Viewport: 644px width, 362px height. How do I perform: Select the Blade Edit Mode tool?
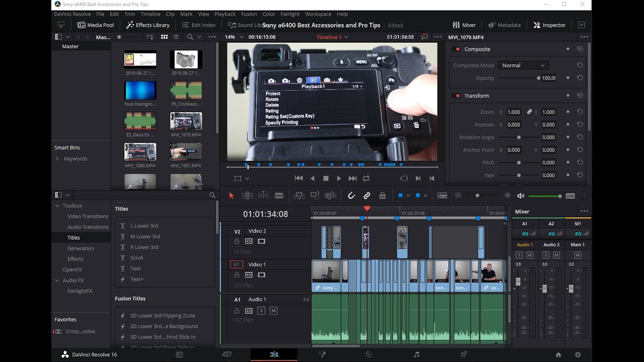[279, 196]
